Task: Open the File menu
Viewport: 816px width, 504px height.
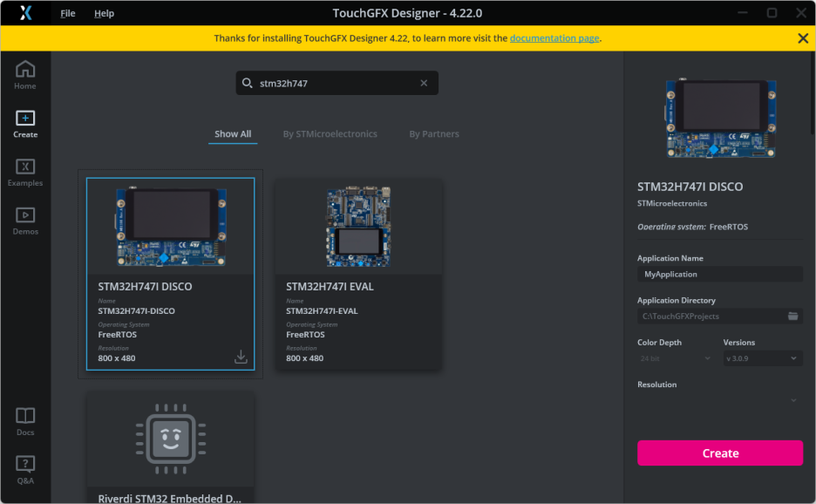Action: pyautogui.click(x=68, y=13)
